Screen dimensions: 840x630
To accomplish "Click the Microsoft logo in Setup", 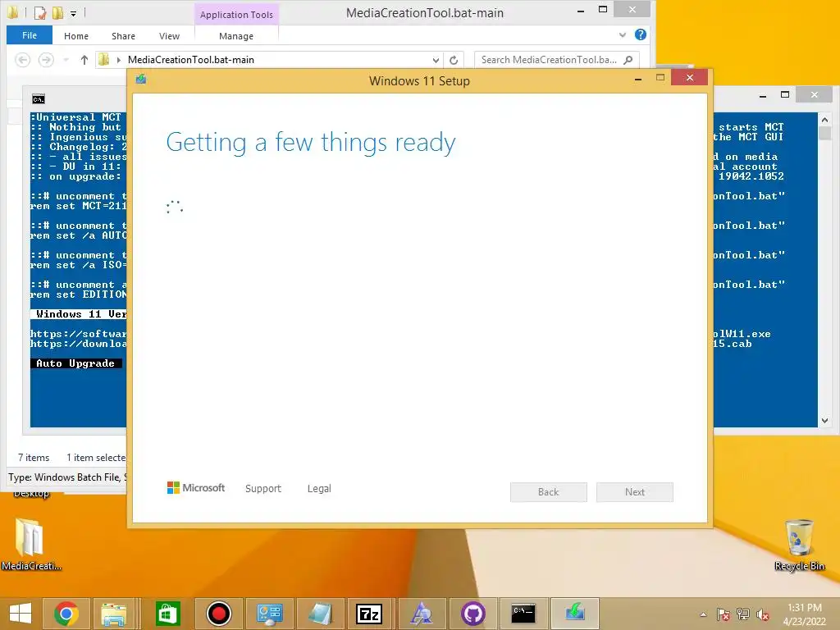I will [196, 488].
